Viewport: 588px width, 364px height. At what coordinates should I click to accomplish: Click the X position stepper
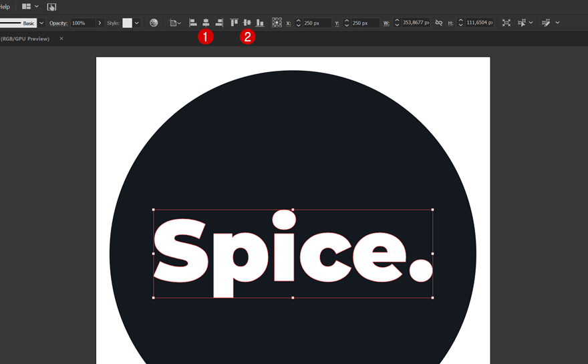[299, 23]
